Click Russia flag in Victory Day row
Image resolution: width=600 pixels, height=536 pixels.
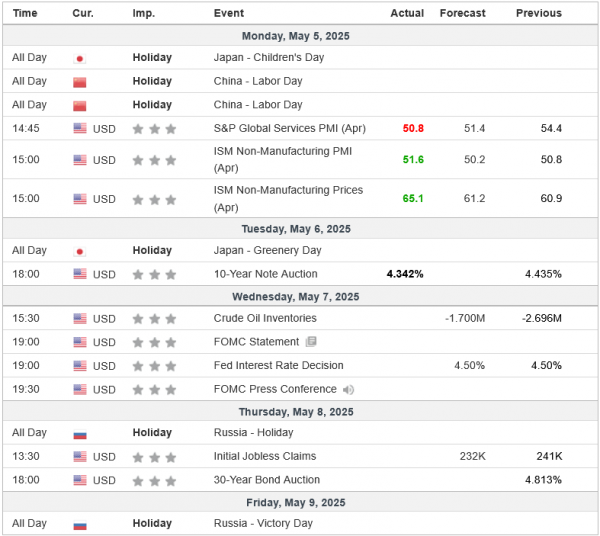[x=80, y=524]
